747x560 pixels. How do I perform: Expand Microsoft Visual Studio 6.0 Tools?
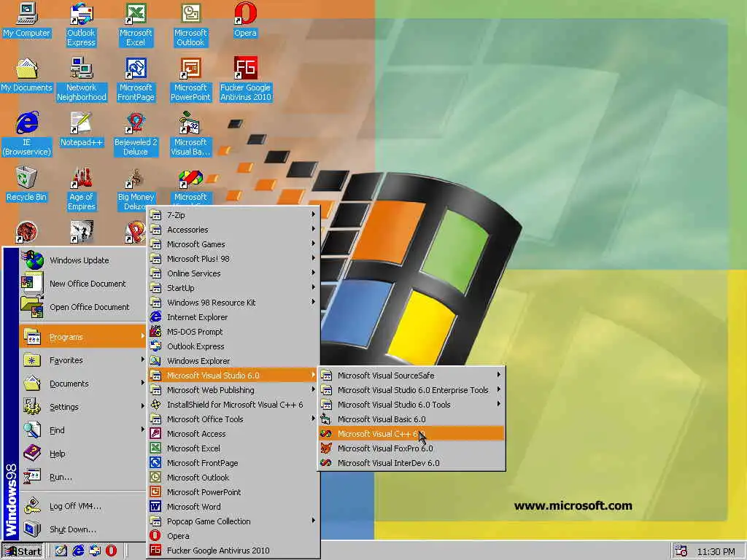411,404
